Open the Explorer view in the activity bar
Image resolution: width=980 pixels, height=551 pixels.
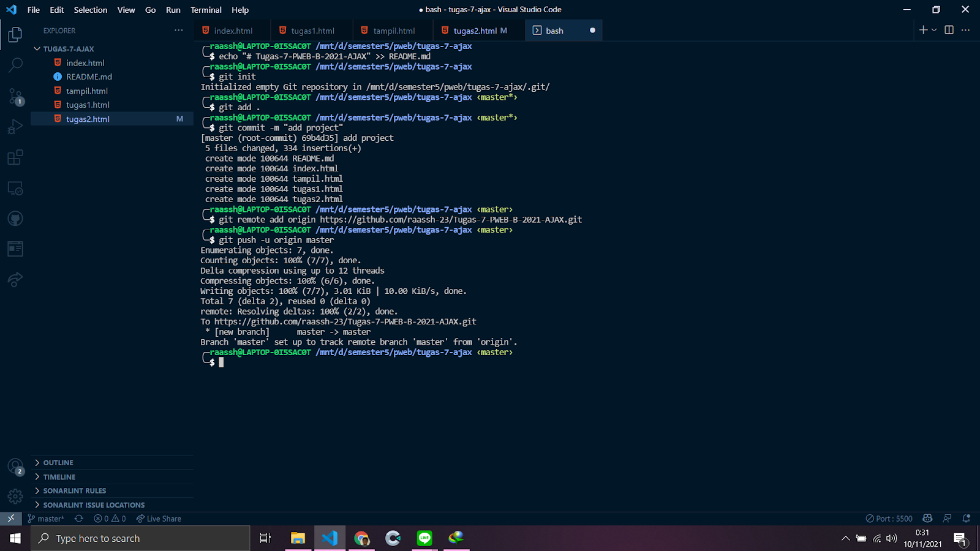pos(15,35)
